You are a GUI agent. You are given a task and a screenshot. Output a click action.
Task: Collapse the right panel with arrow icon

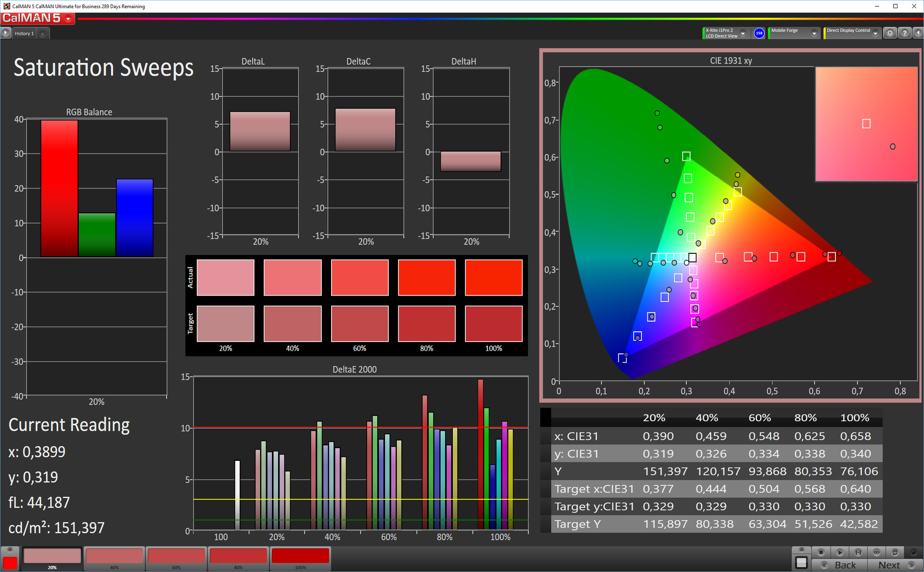(918, 33)
